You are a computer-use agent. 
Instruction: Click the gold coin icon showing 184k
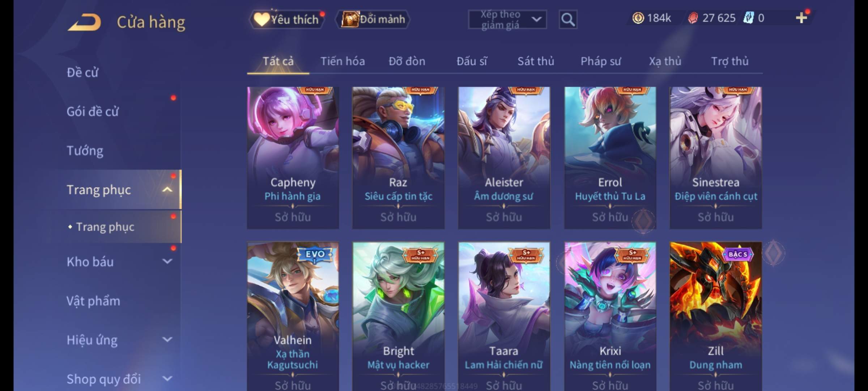638,18
